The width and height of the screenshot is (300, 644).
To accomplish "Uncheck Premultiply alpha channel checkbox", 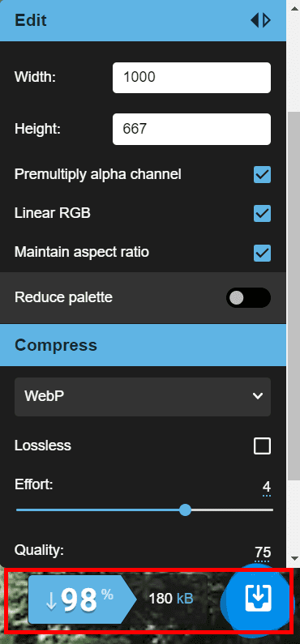I will coord(262,174).
